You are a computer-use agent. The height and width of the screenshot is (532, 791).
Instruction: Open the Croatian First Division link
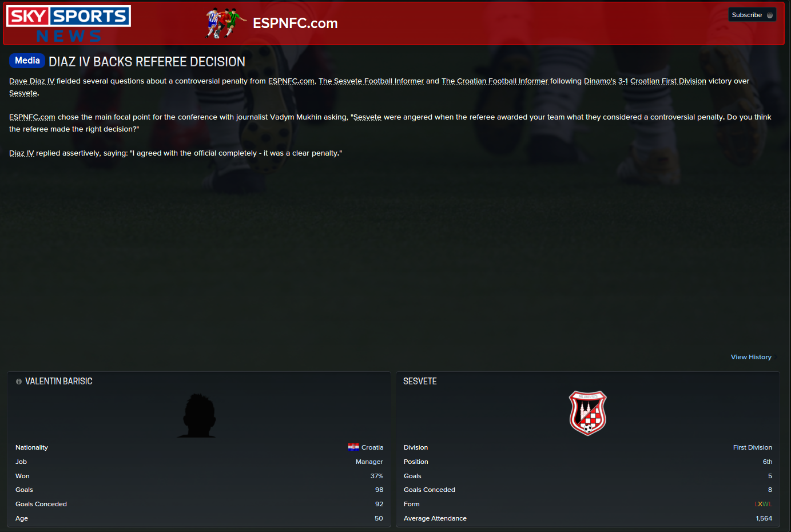[668, 81]
